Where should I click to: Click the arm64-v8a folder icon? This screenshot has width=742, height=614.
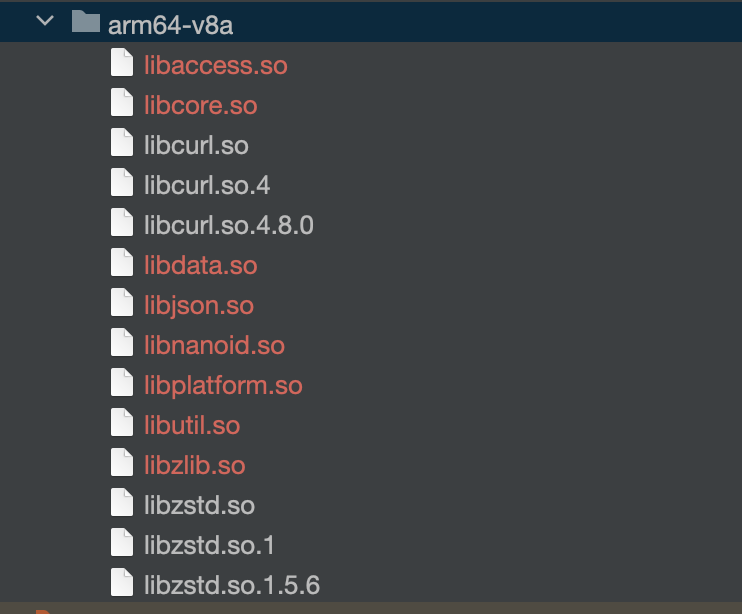pos(87,23)
